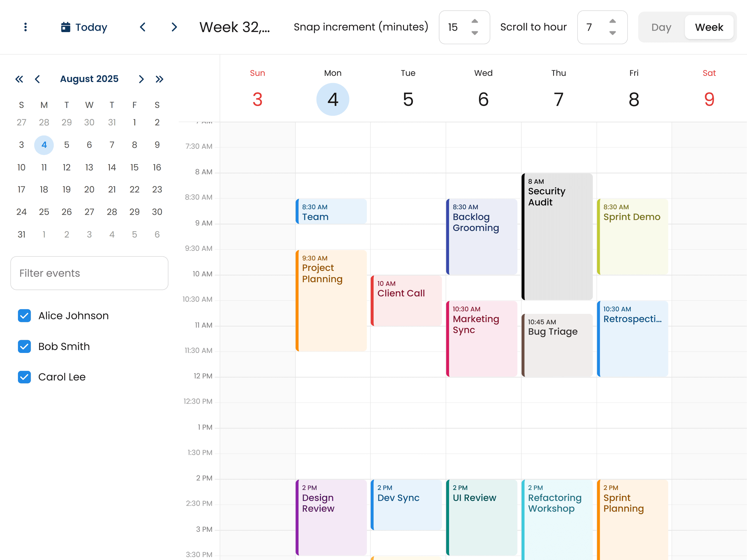Jump back a year with double-left chevron
747x560 pixels.
coord(19,79)
